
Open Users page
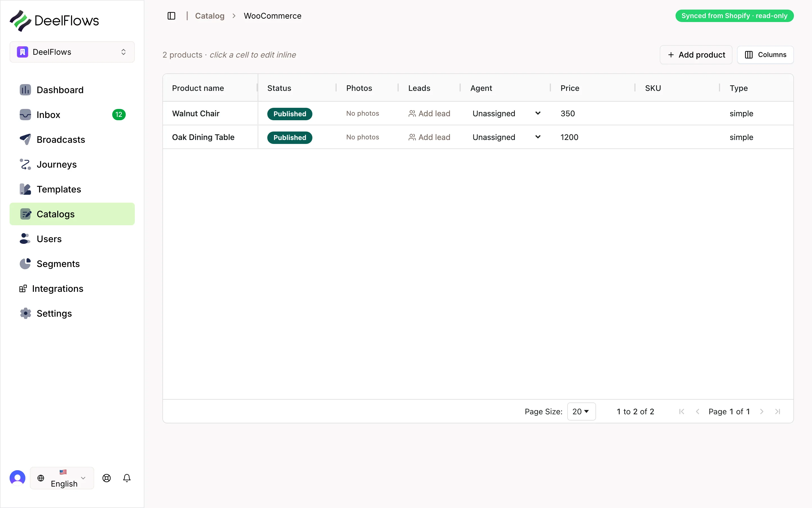[x=72, y=239]
